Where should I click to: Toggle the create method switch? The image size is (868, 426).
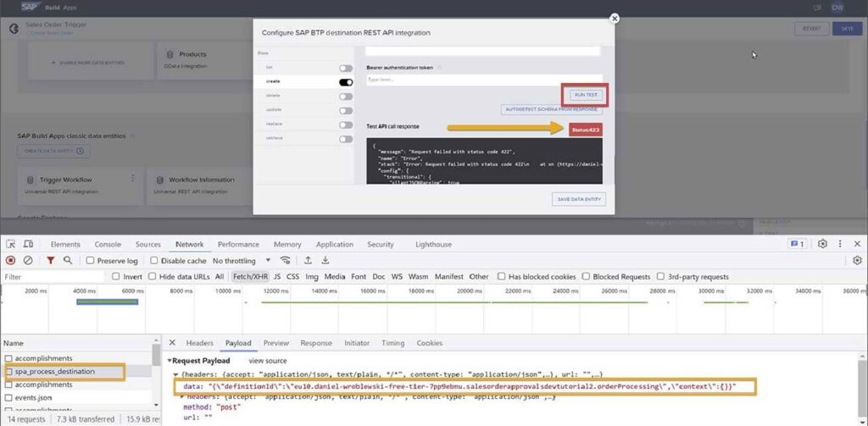click(346, 82)
